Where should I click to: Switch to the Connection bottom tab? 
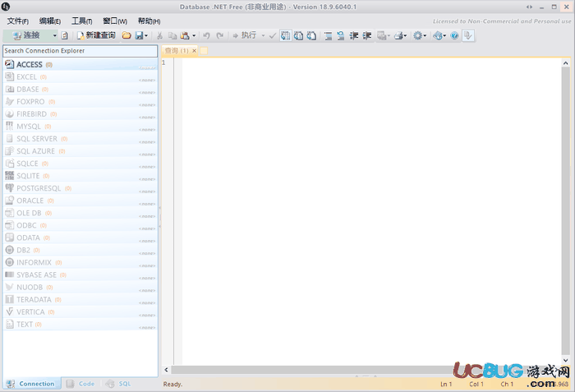31,384
